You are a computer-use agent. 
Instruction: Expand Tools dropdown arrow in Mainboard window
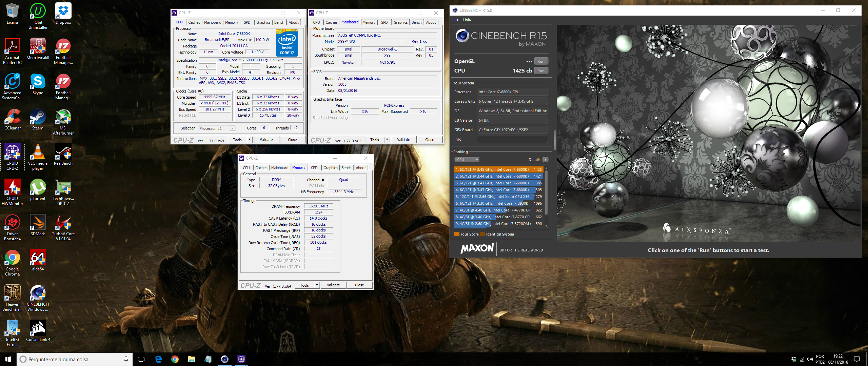[387, 140]
